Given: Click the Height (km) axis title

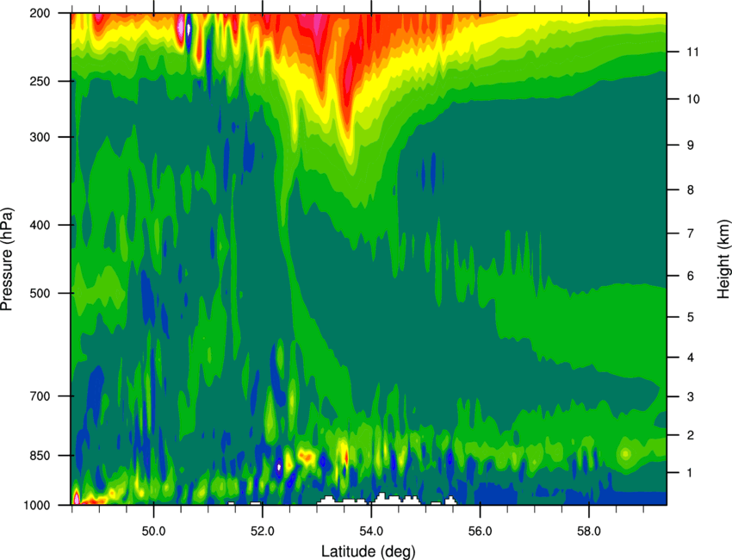Looking at the screenshot, I should tap(723, 258).
